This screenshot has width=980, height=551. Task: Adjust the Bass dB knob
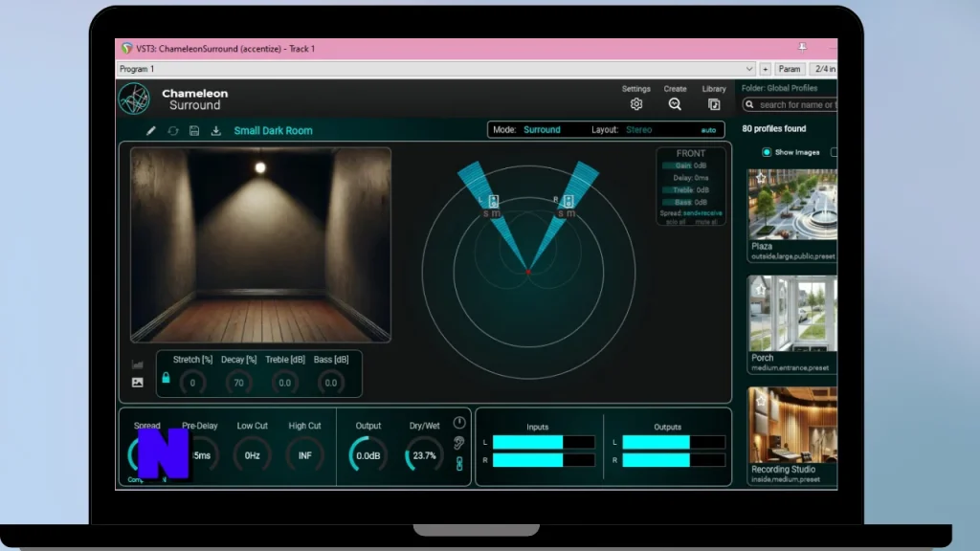coord(330,383)
